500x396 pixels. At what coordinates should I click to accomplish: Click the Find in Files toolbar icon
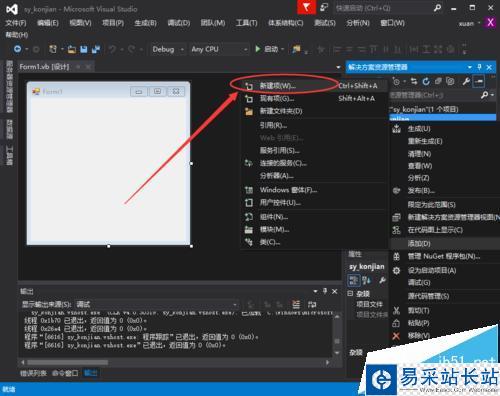[296, 49]
